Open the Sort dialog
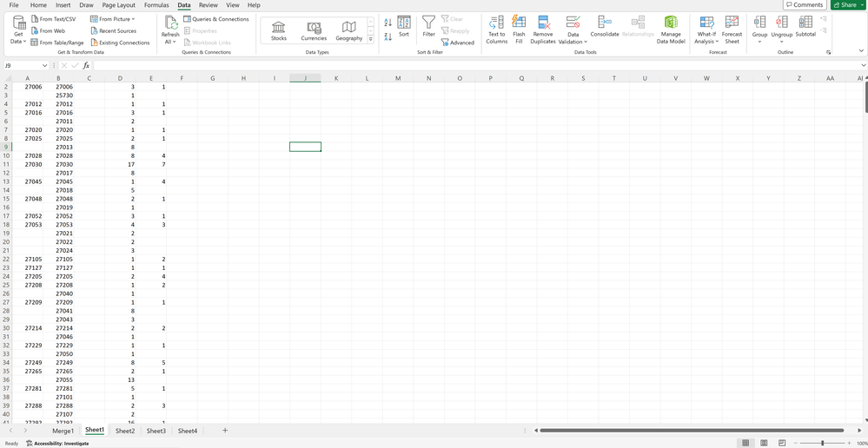Viewport: 868px width, 448px height. click(x=404, y=27)
